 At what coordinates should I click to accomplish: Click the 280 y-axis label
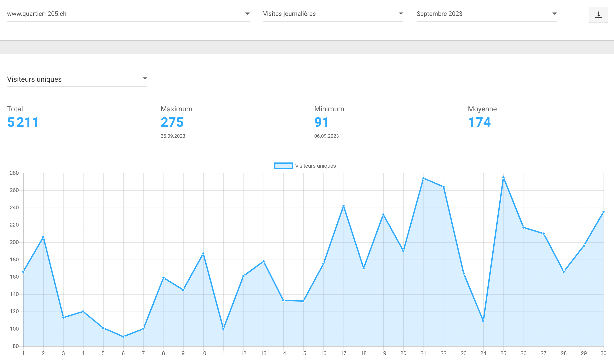tap(14, 173)
